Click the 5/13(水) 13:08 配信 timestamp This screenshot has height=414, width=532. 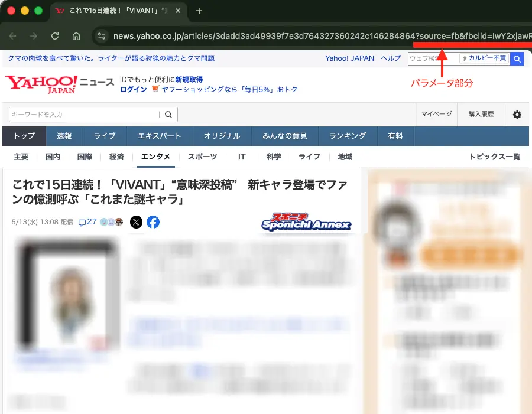click(x=43, y=222)
